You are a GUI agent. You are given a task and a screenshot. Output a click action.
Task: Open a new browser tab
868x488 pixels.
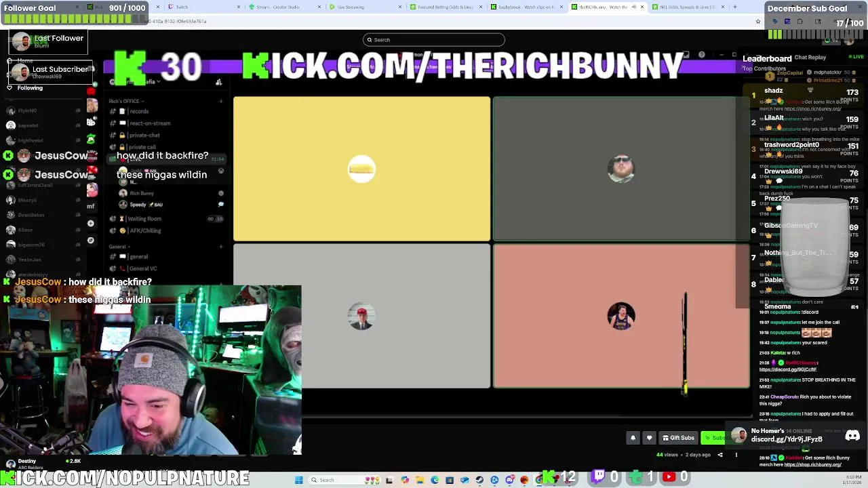point(734,7)
